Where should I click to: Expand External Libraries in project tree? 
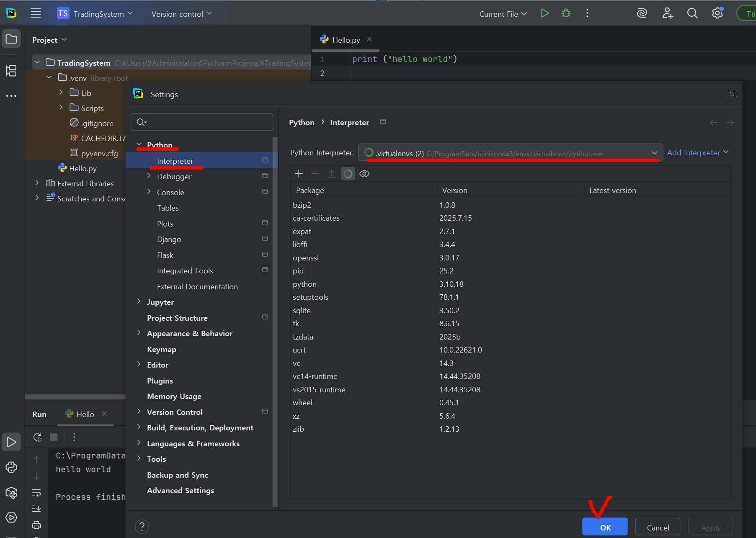[x=37, y=183]
